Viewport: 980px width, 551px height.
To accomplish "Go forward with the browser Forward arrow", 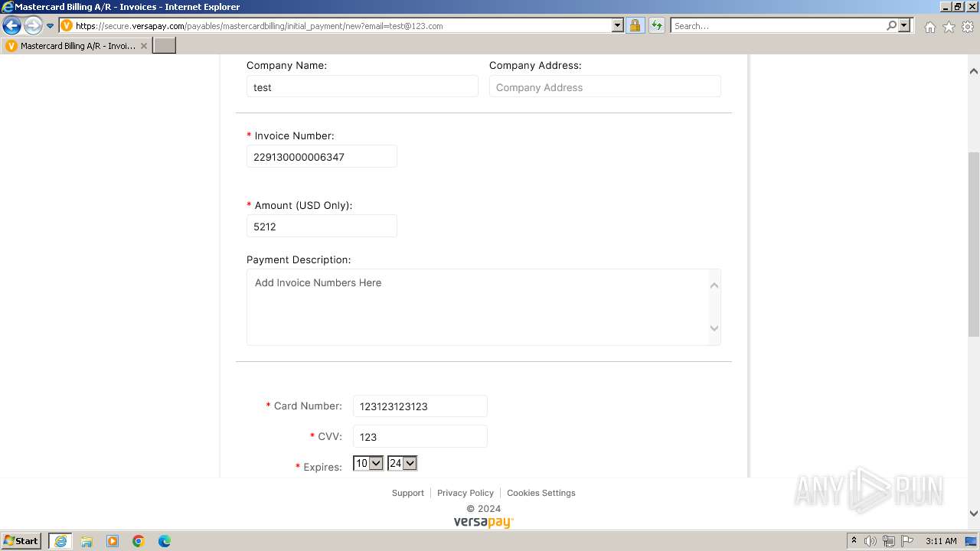I will tap(32, 26).
